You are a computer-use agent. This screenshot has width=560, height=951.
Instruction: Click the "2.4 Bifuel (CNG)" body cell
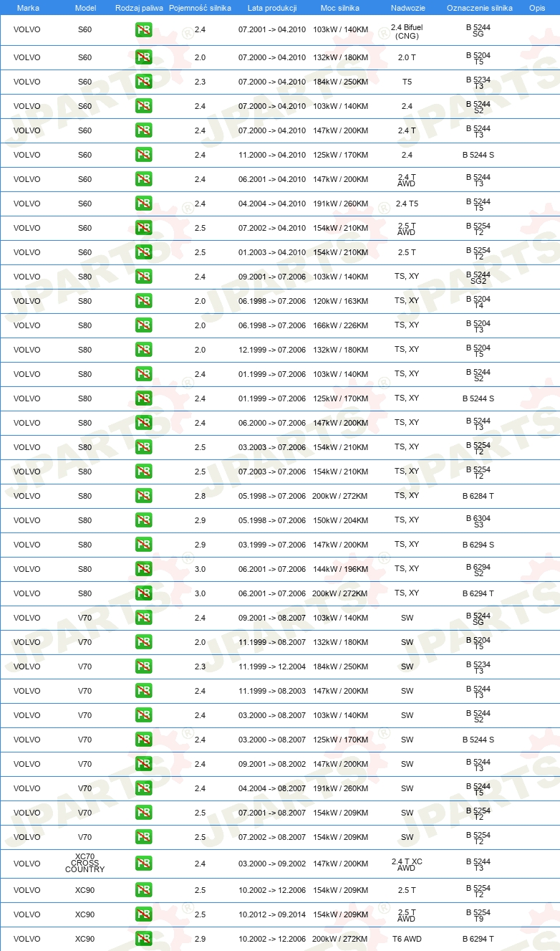[407, 31]
